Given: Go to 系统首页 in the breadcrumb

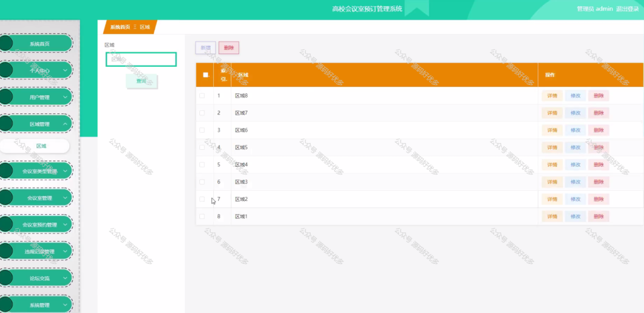Looking at the screenshot, I should pos(120,27).
